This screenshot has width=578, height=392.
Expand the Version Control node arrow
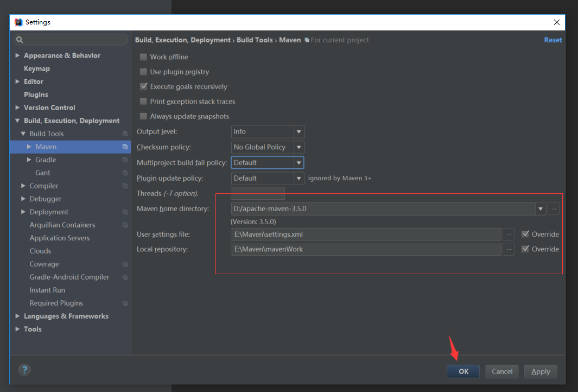[17, 108]
